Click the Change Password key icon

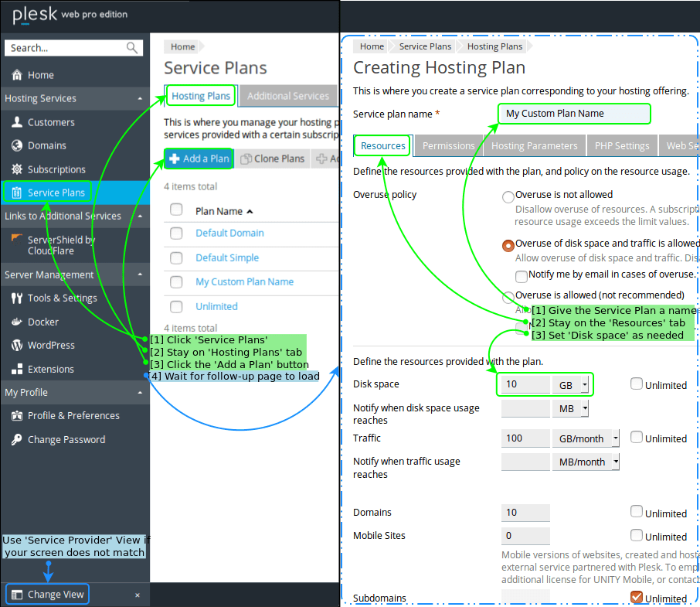17,439
